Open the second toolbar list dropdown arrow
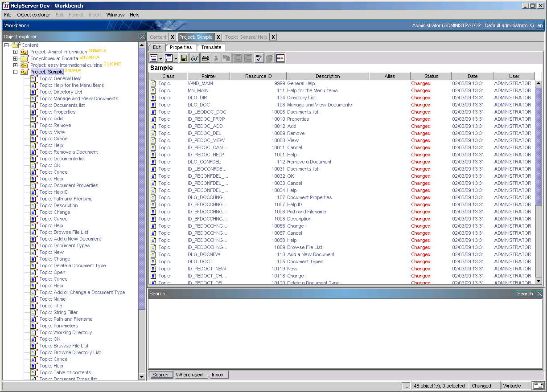Viewport: 547px width, 392px height. tap(176, 58)
